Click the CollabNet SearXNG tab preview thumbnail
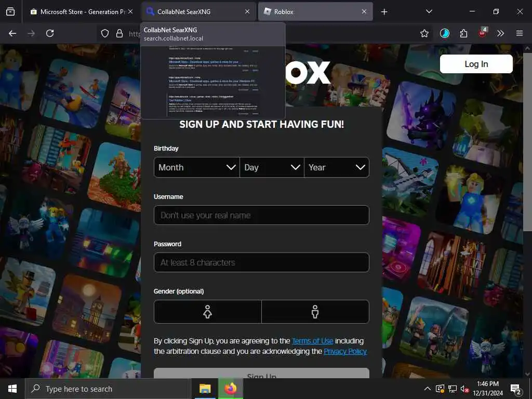 coord(213,82)
